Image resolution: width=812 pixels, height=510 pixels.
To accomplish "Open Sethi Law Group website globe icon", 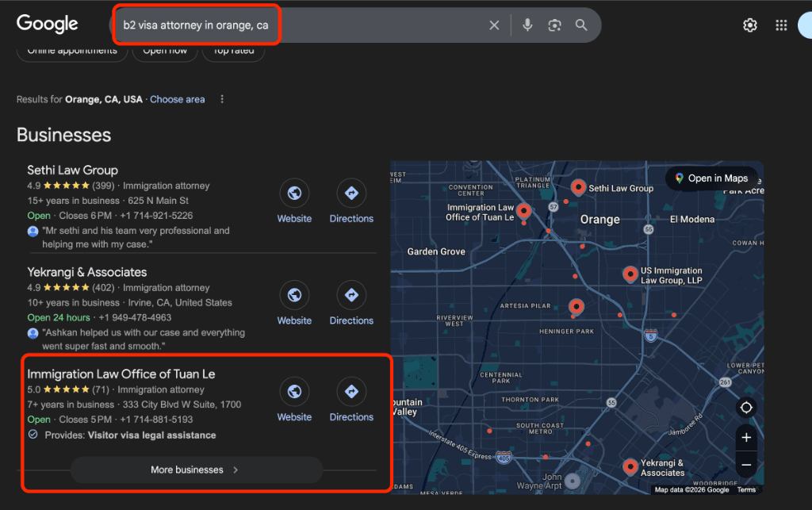I will 294,193.
